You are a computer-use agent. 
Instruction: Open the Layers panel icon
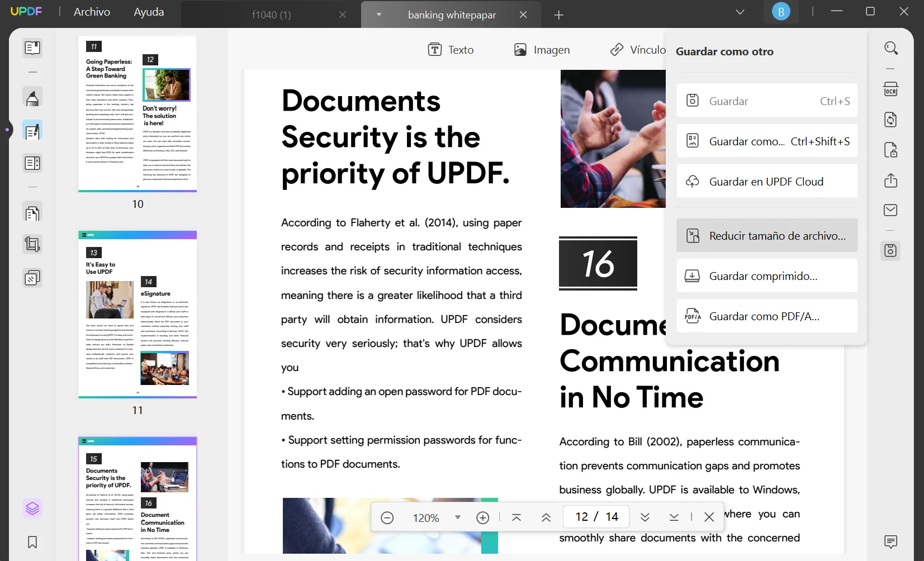pyautogui.click(x=32, y=508)
